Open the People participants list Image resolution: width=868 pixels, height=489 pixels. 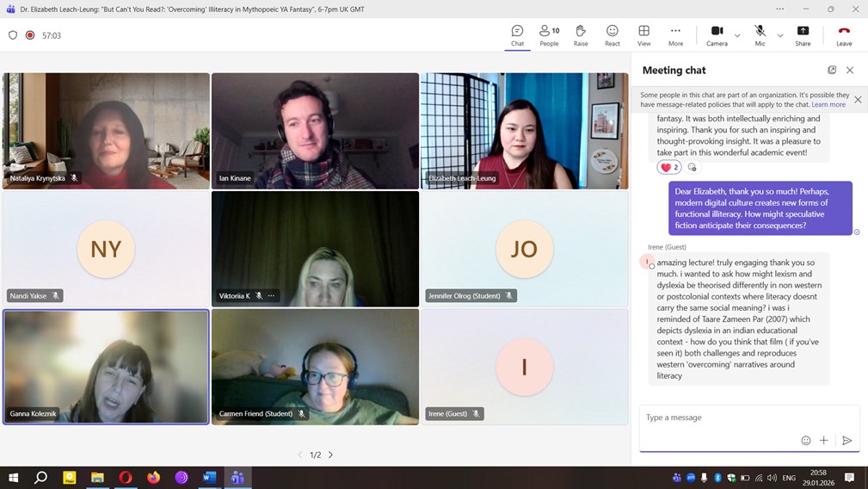[x=549, y=35]
